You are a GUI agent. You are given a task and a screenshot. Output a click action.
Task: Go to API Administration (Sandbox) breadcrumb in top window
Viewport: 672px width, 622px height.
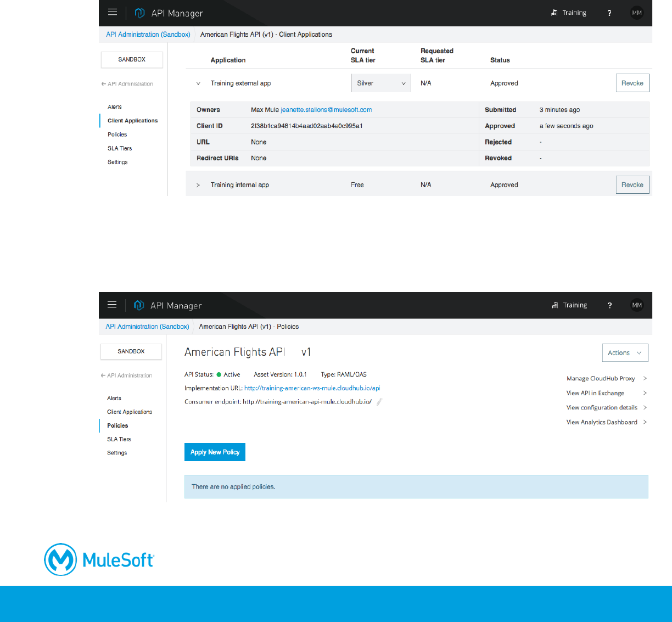148,35
